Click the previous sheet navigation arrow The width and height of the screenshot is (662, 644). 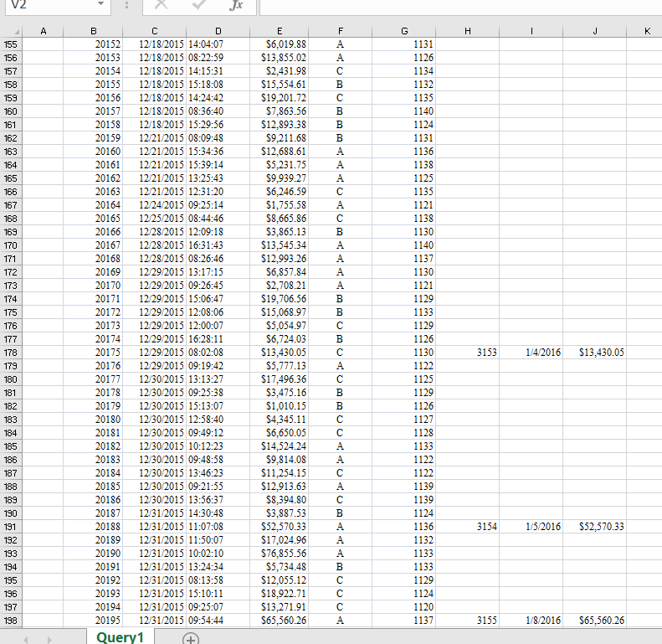(x=26, y=640)
